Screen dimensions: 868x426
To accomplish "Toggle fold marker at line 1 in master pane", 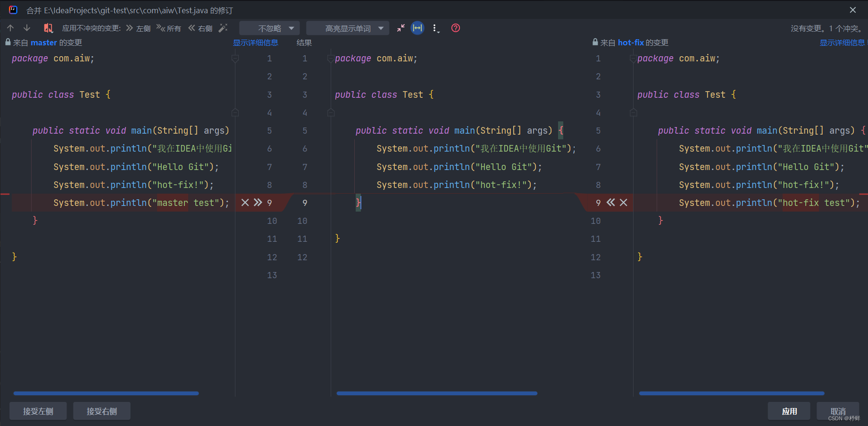I will click(235, 59).
